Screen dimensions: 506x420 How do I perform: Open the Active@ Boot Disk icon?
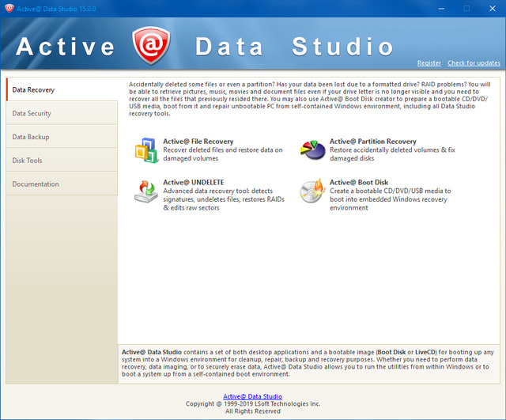pyautogui.click(x=312, y=191)
